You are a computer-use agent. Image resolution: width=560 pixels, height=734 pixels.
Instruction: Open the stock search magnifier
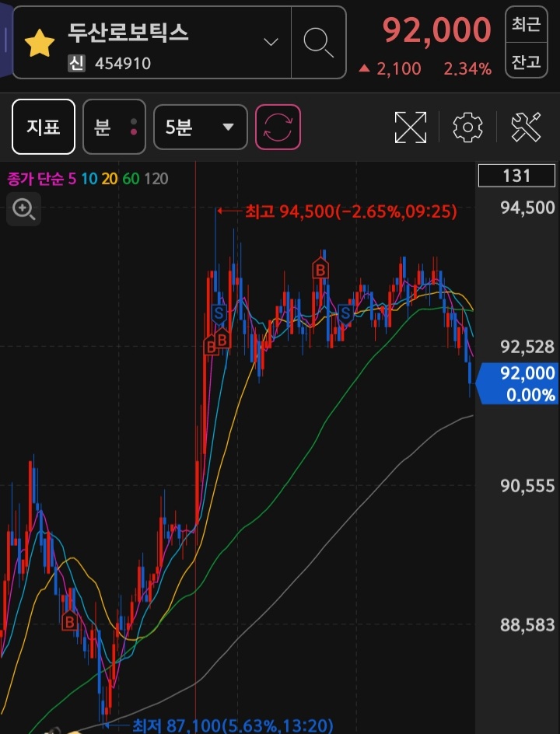(318, 43)
